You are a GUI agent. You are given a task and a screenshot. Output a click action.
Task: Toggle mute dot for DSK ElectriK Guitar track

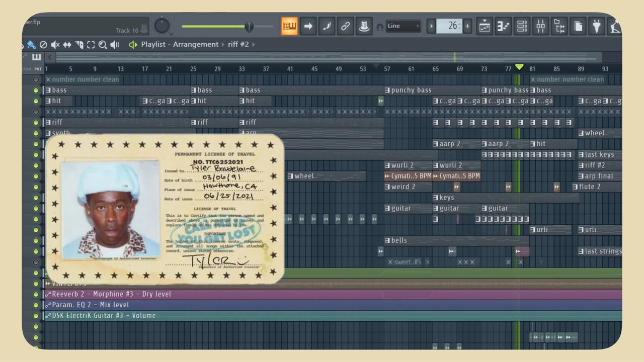[x=36, y=316]
